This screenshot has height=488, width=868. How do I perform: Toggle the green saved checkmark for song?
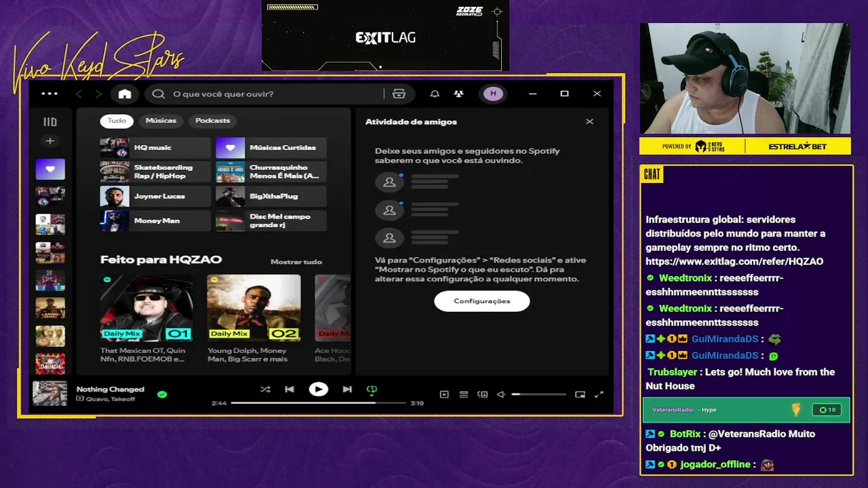162,394
